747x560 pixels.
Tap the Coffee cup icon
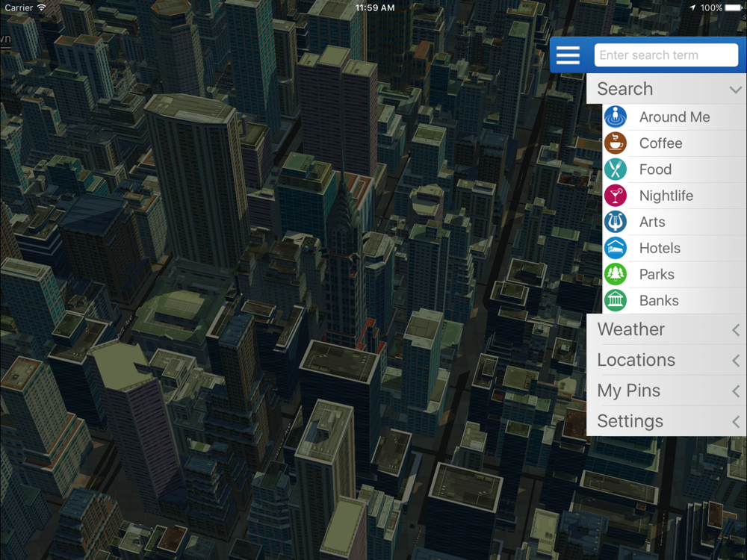click(615, 143)
